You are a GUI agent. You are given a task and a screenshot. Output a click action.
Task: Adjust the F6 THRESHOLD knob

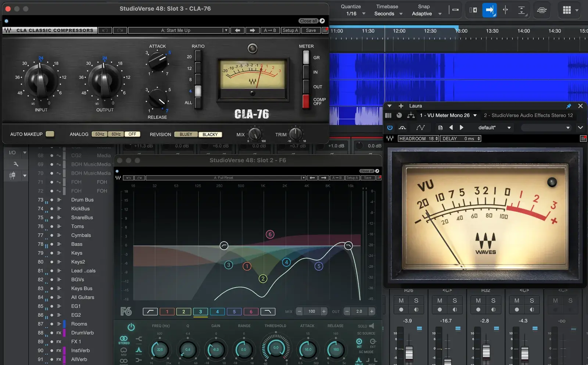tap(276, 348)
